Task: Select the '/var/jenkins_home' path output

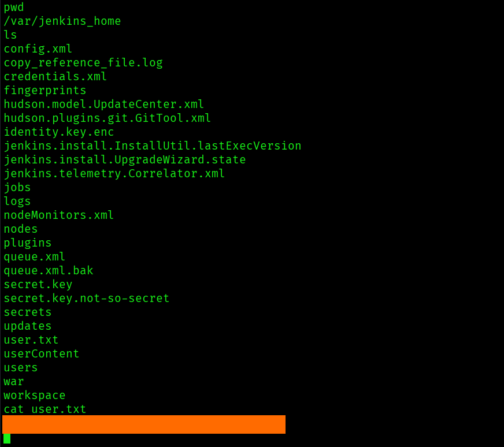Action: point(62,21)
